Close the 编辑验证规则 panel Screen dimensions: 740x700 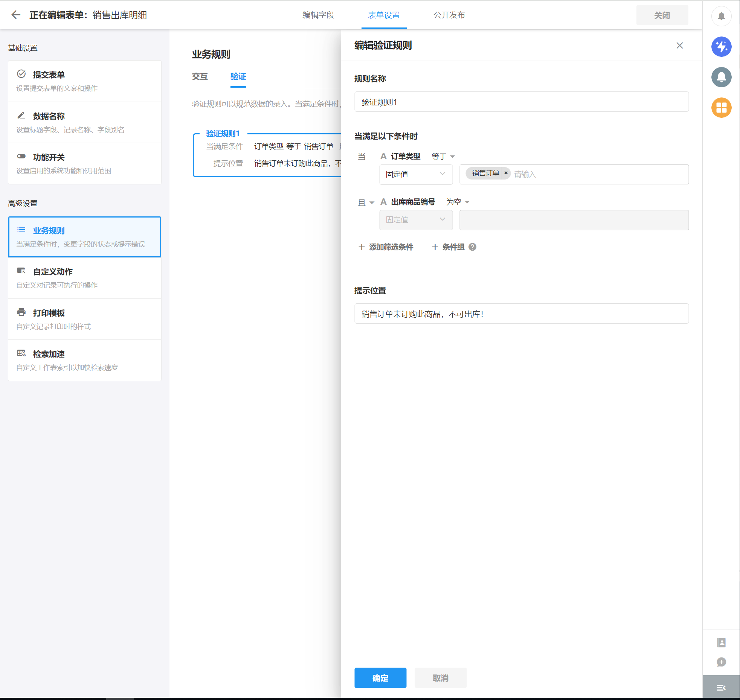tap(679, 46)
